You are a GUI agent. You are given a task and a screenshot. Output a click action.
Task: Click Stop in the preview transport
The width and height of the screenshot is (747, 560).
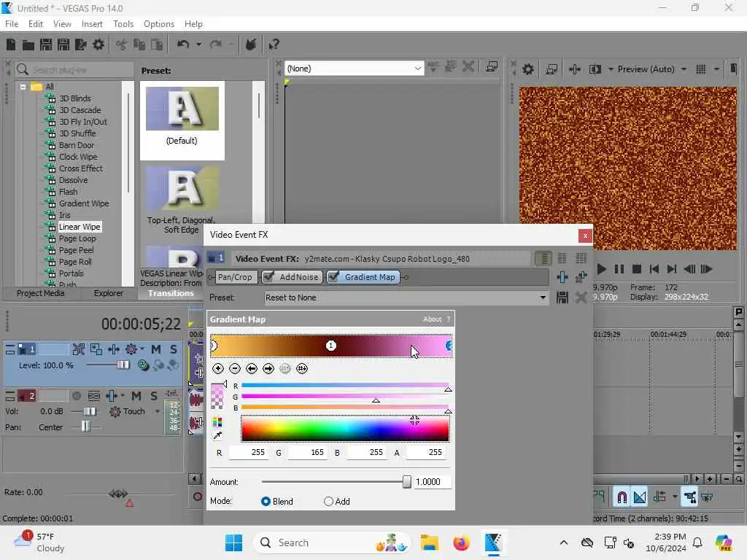(x=636, y=269)
